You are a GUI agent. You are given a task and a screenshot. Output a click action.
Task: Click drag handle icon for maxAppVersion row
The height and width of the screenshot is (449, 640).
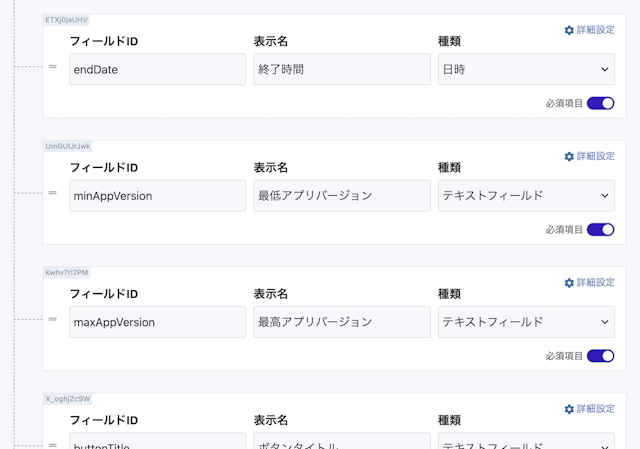tap(52, 318)
